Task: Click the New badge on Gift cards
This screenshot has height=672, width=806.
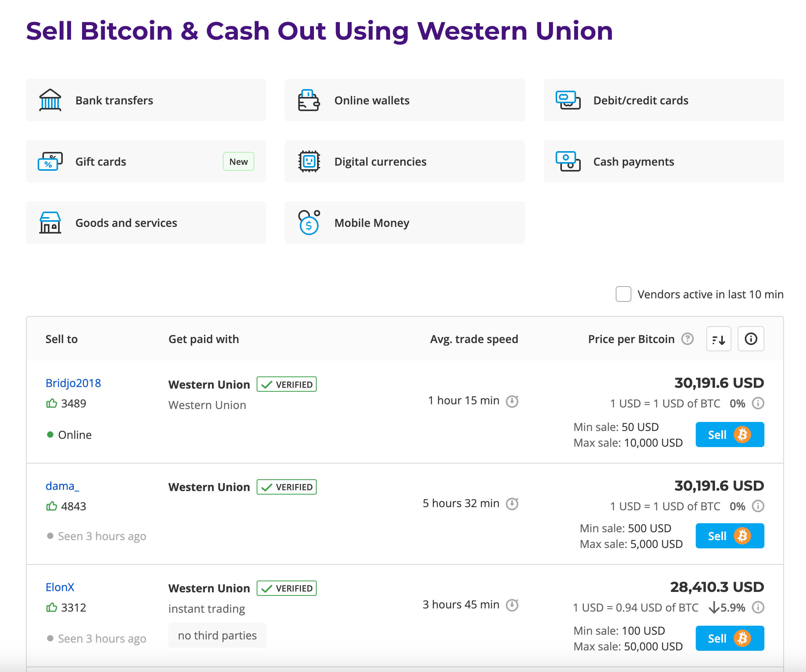Action: 239,161
